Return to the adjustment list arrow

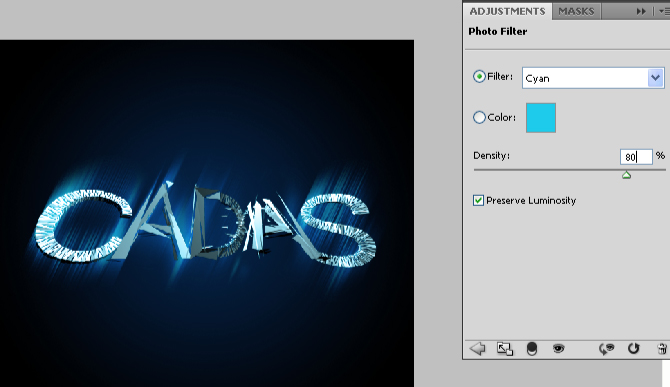478,349
